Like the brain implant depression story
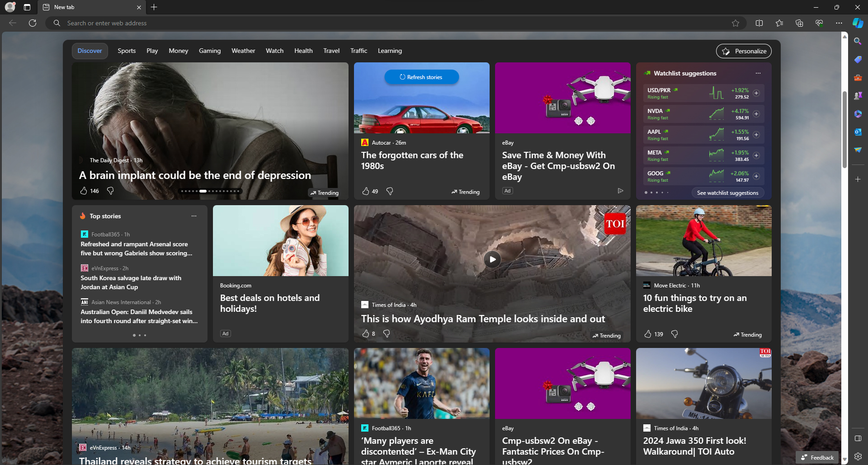Screen dimensions: 868x465 point(84,191)
